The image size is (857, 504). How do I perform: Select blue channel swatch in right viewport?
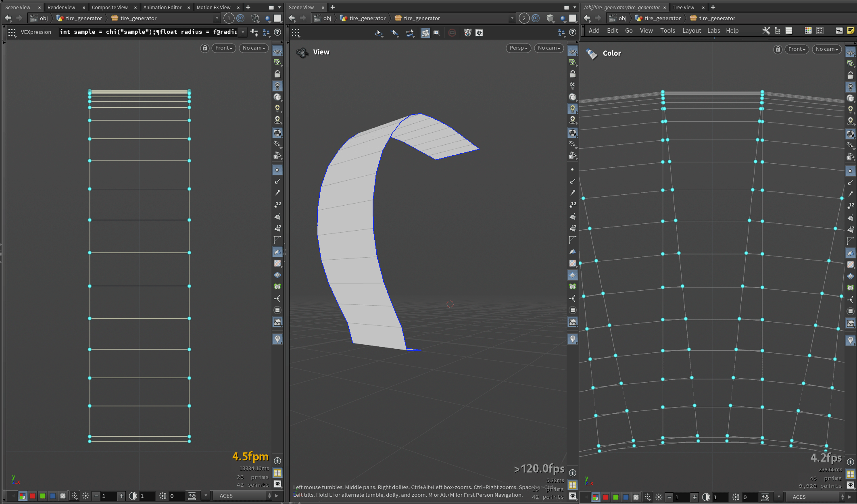click(x=626, y=497)
